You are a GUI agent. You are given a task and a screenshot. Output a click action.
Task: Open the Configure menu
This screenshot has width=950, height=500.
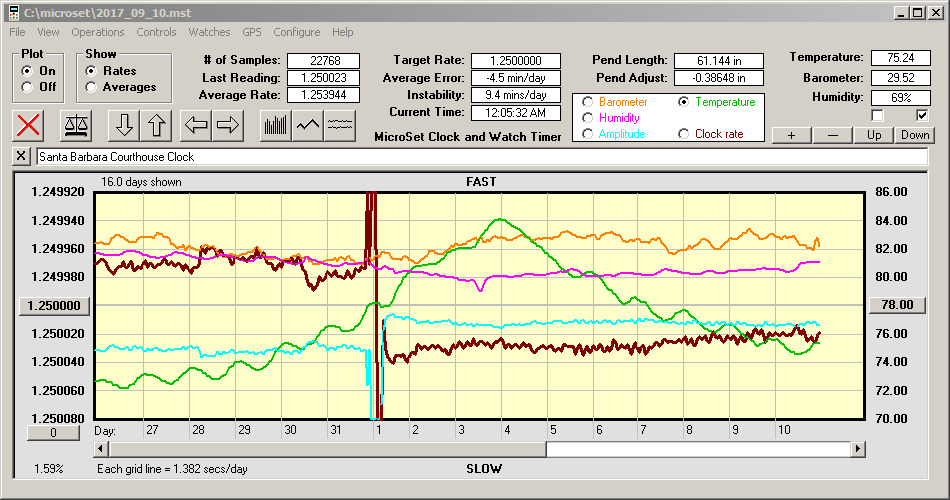pyautogui.click(x=297, y=32)
